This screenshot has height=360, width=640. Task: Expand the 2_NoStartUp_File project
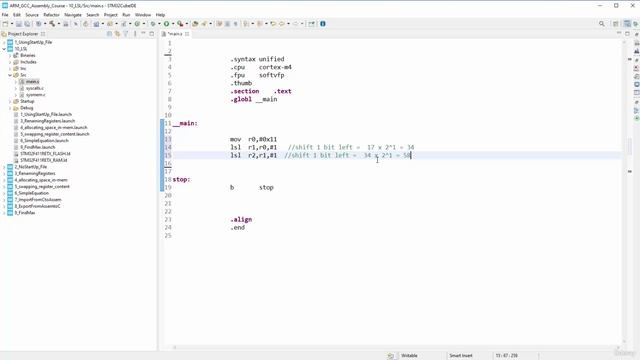click(4, 167)
